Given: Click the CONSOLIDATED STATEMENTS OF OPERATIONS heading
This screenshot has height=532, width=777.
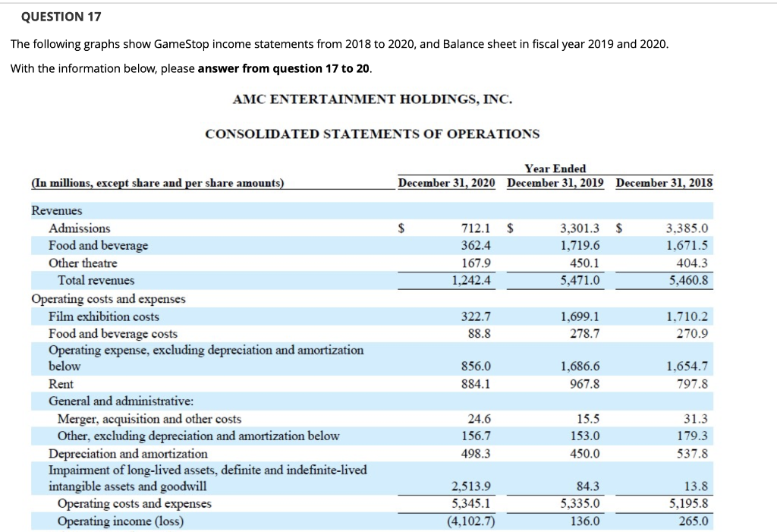Looking at the screenshot, I should tap(372, 134).
